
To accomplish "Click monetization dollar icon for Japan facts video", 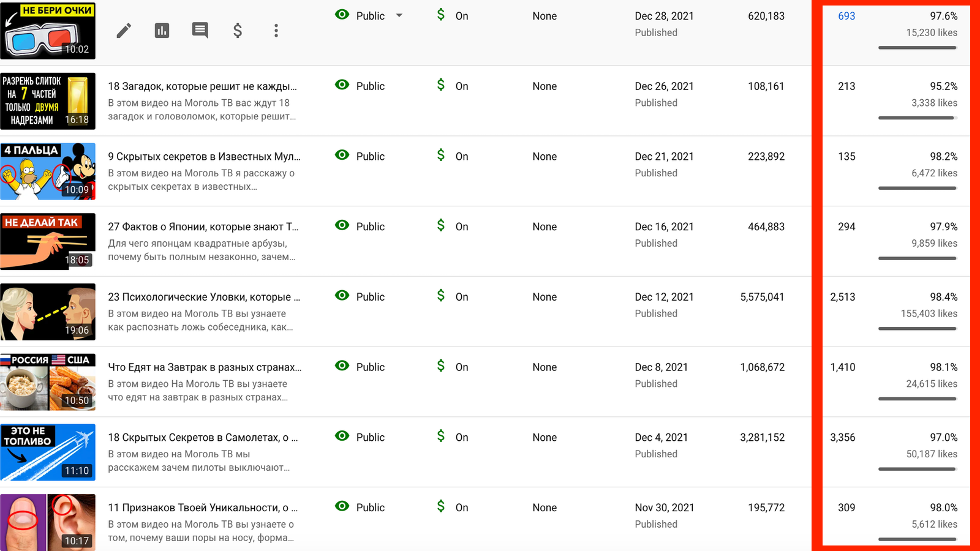I will coord(441,225).
